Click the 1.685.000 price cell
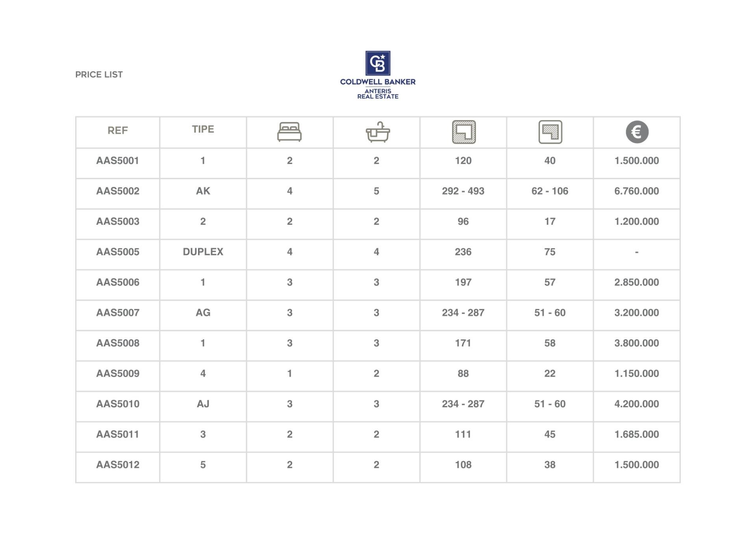The image size is (756, 534). (x=636, y=434)
